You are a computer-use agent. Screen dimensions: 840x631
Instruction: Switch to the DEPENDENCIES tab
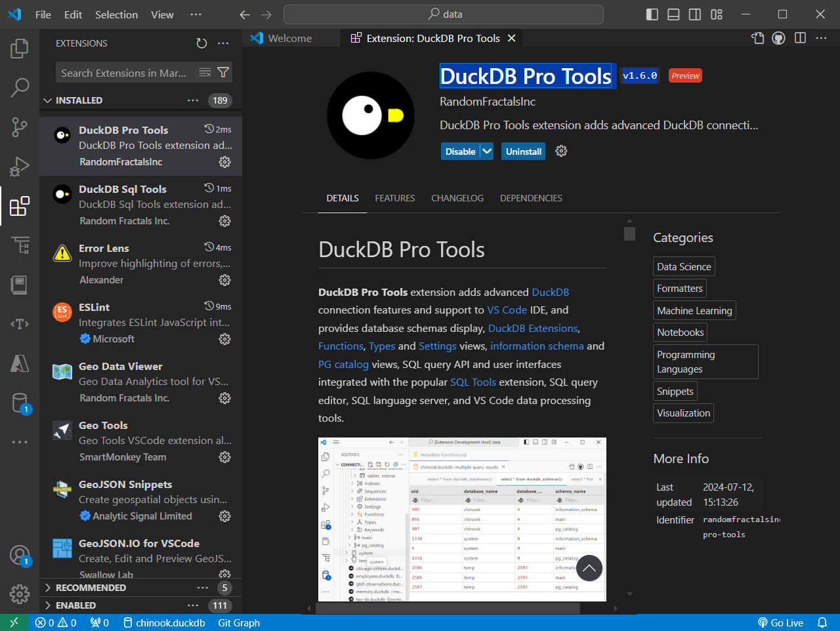[x=531, y=198]
